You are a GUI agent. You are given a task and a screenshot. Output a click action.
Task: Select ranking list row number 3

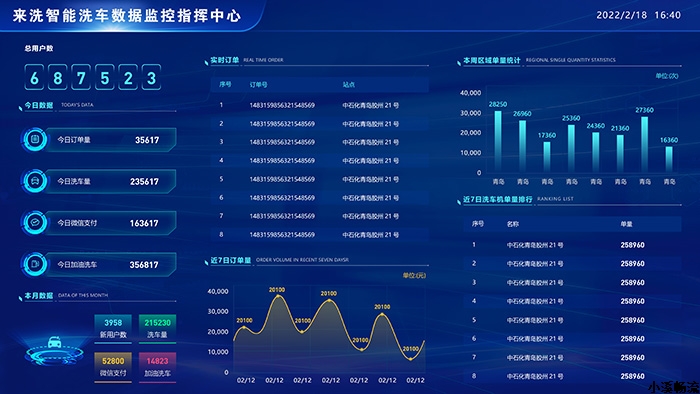[x=572, y=282]
